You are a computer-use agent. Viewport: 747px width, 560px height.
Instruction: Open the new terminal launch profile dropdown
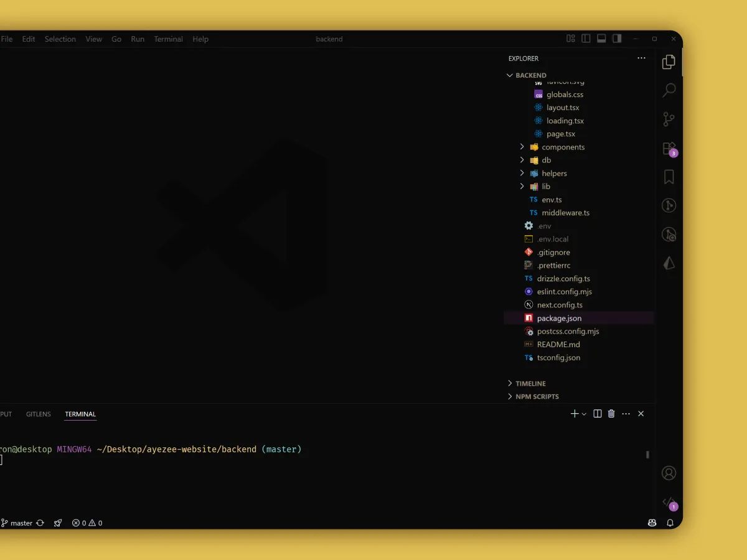tap(584, 414)
